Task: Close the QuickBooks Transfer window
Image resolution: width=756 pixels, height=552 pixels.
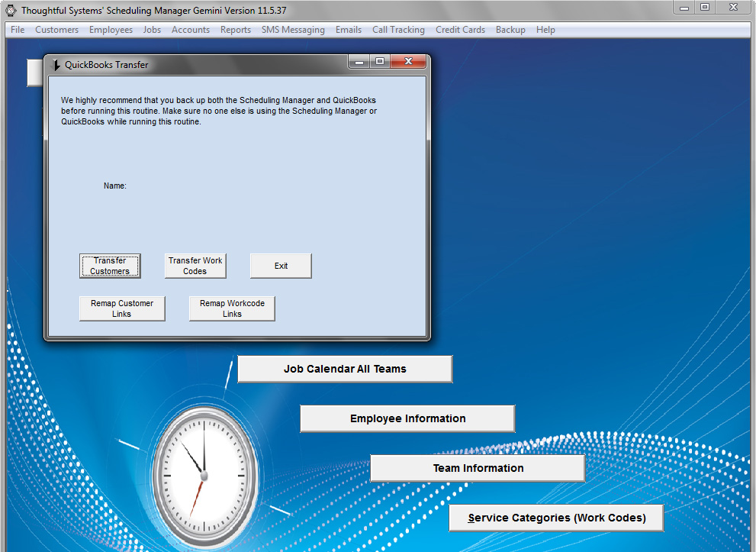Action: (x=408, y=61)
